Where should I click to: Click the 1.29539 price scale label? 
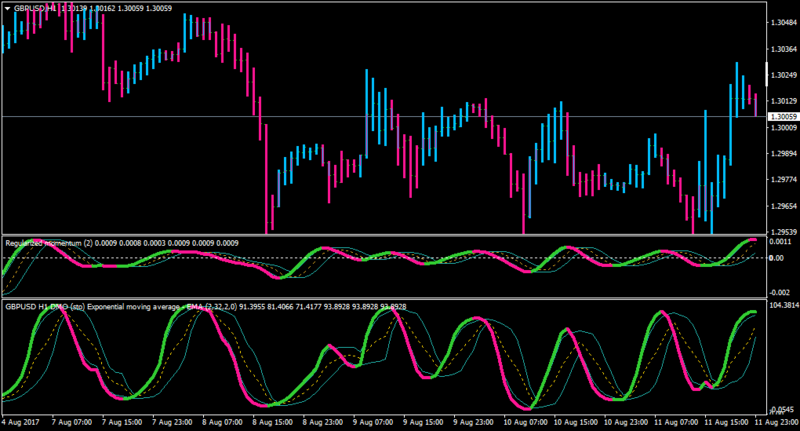(784, 232)
